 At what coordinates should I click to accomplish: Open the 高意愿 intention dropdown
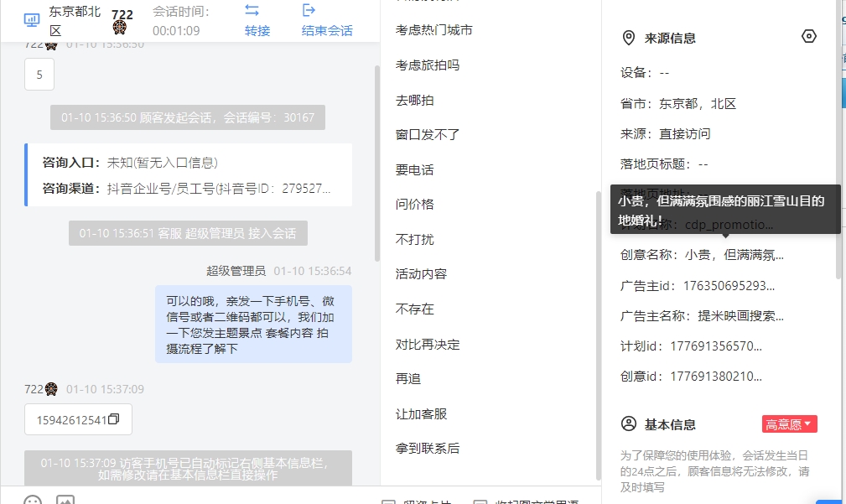[789, 424]
